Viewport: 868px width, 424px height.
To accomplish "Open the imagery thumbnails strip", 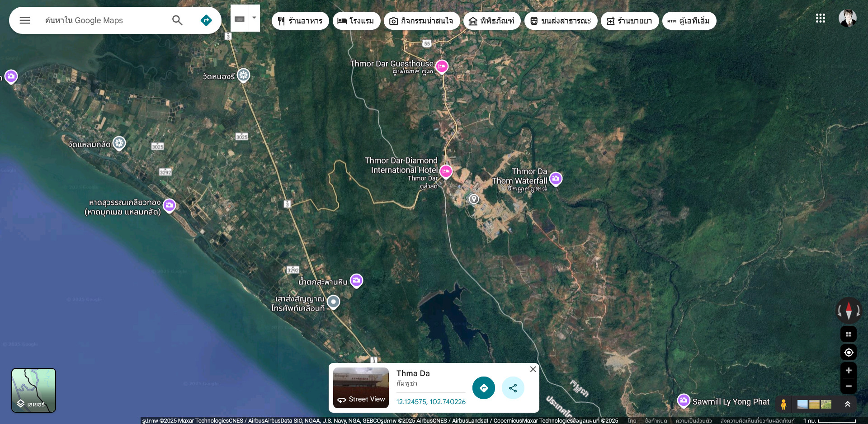I will (x=814, y=404).
